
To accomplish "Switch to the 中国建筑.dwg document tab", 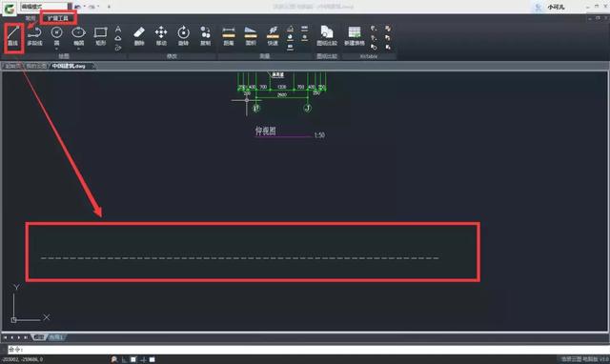I will click(71, 66).
